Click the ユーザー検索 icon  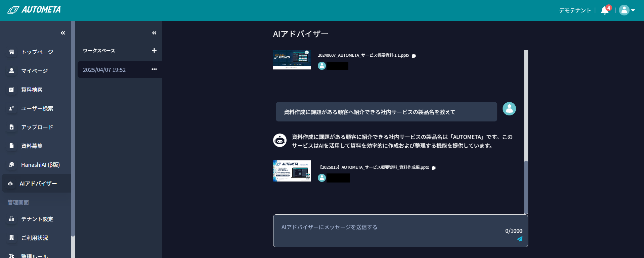[11, 108]
